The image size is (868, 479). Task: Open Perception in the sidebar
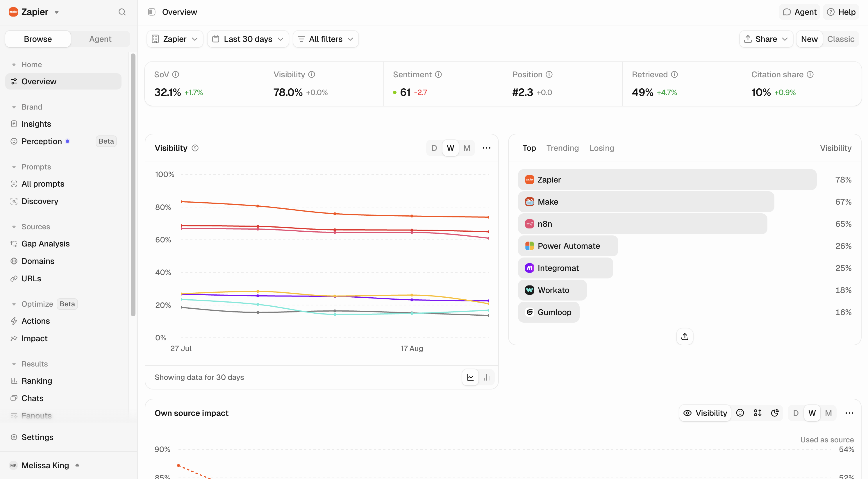(x=63, y=142)
